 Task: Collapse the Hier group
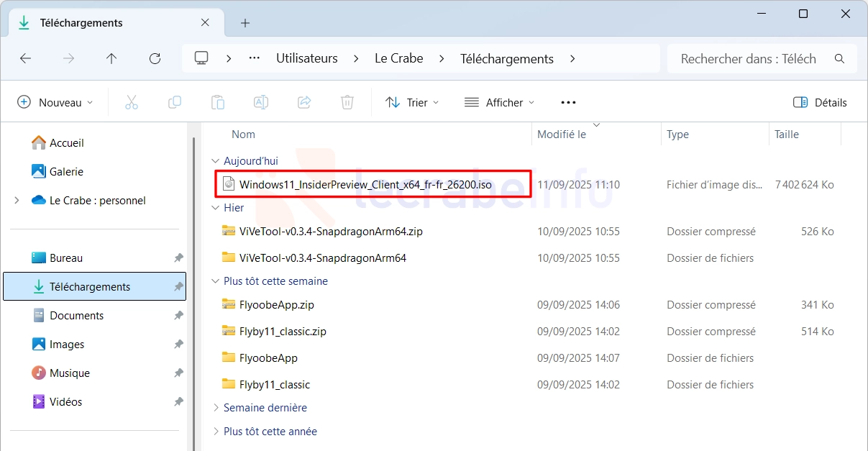215,208
